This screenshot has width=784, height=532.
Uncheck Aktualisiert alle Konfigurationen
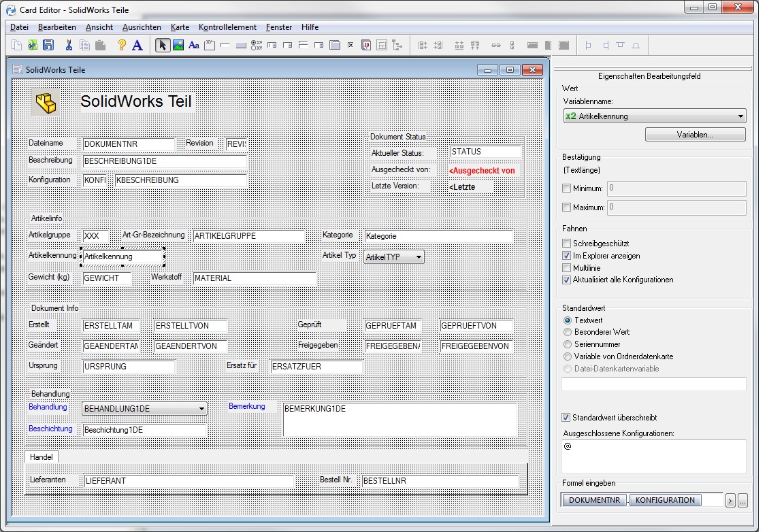[566, 280]
